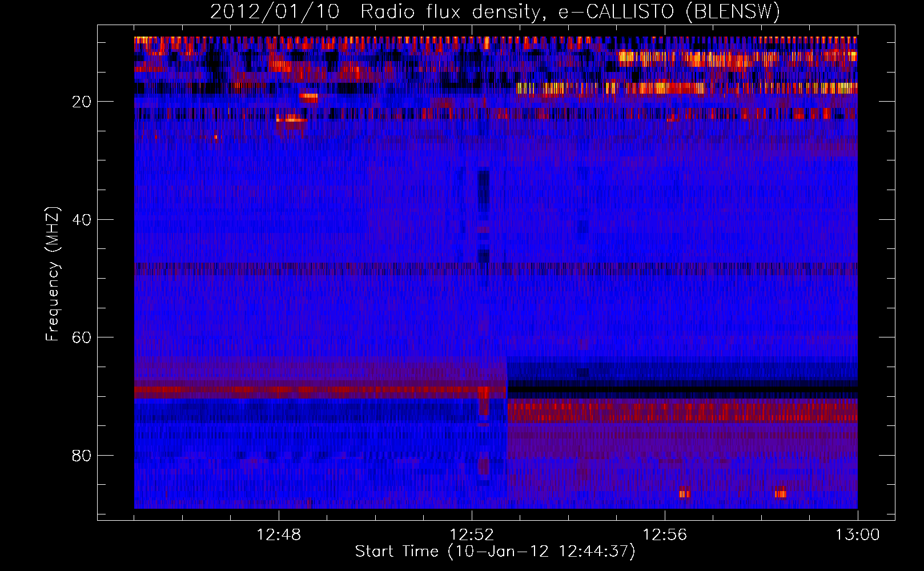Click the time tick label "12:56"

pyautogui.click(x=665, y=535)
